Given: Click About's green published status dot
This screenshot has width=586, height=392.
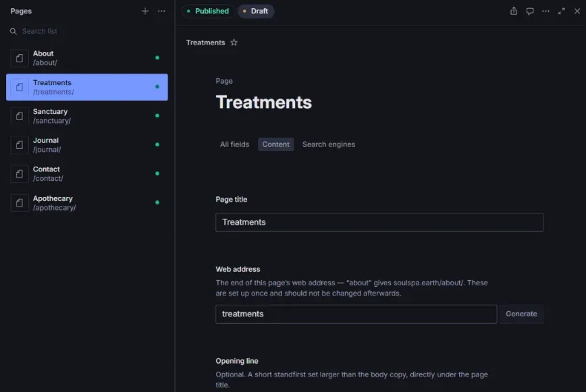Looking at the screenshot, I should (157, 58).
